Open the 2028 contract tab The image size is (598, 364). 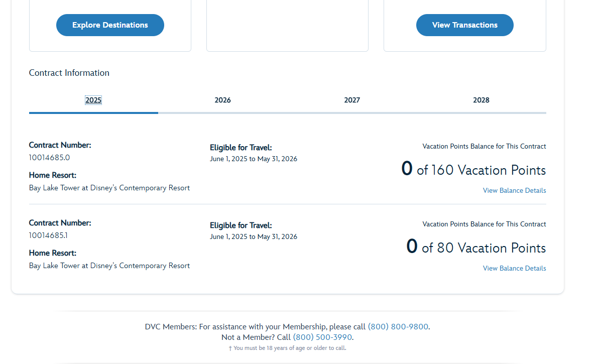[481, 100]
